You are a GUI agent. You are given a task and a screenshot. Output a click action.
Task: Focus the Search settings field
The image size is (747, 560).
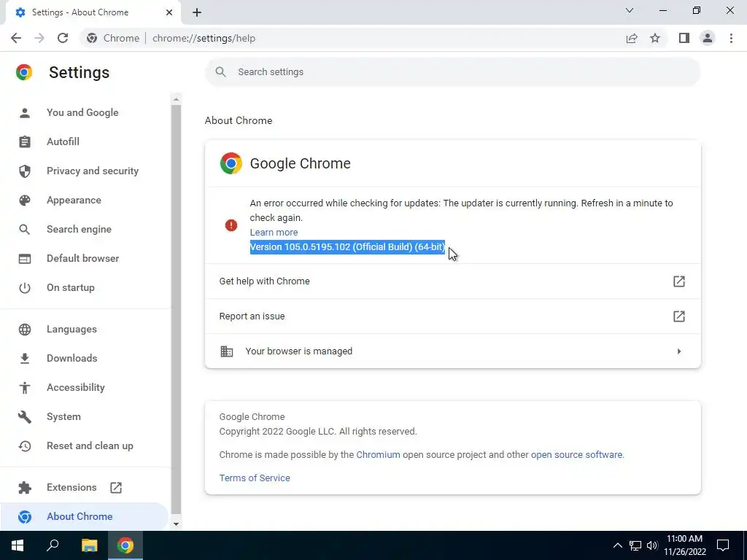pos(452,72)
